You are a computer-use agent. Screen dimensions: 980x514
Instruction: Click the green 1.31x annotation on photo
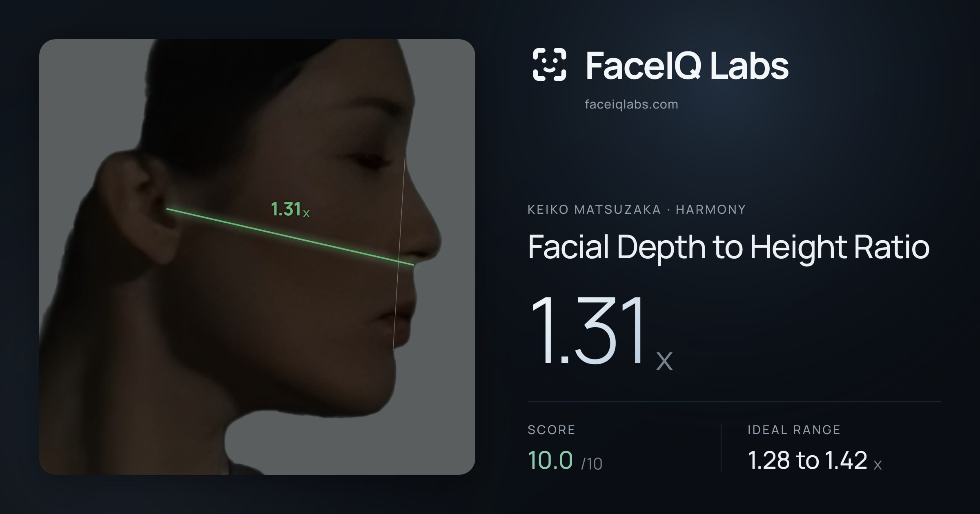pyautogui.click(x=290, y=209)
